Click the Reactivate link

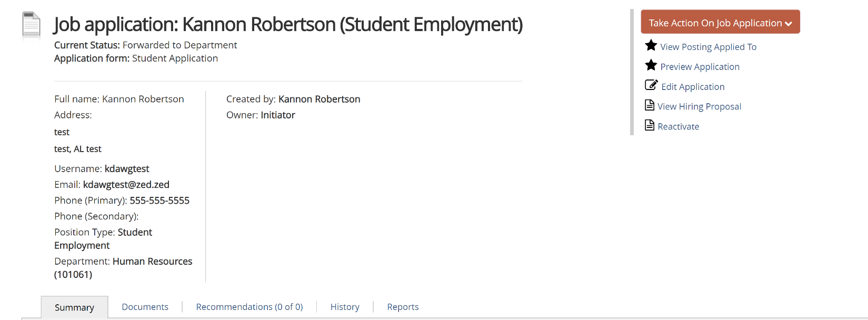(x=678, y=127)
